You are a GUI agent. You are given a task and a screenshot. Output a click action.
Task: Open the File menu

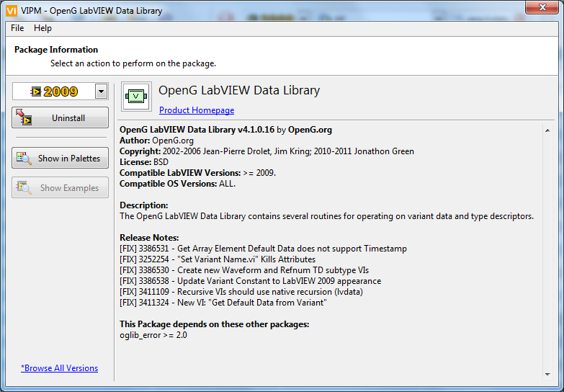(x=17, y=28)
